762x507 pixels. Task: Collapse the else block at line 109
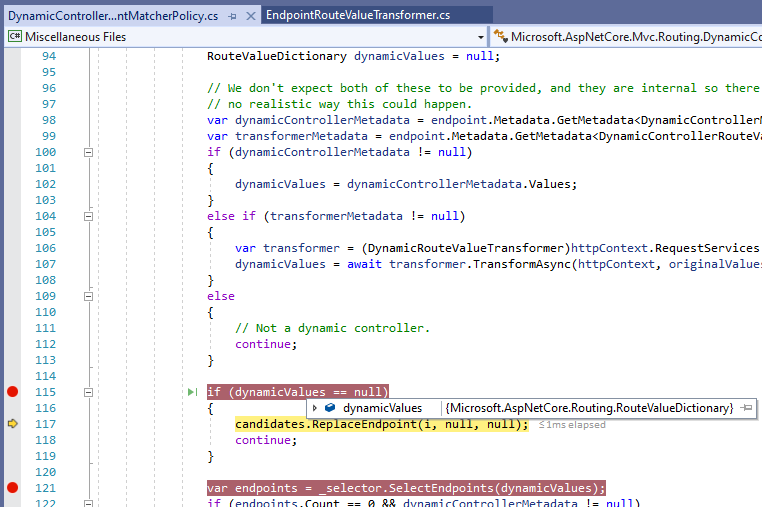click(88, 297)
